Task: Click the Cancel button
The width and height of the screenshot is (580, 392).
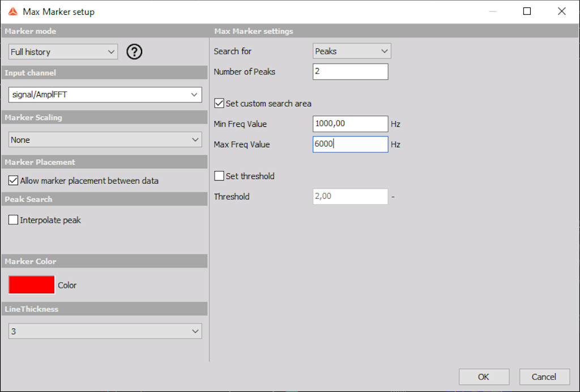Action: pos(544,377)
